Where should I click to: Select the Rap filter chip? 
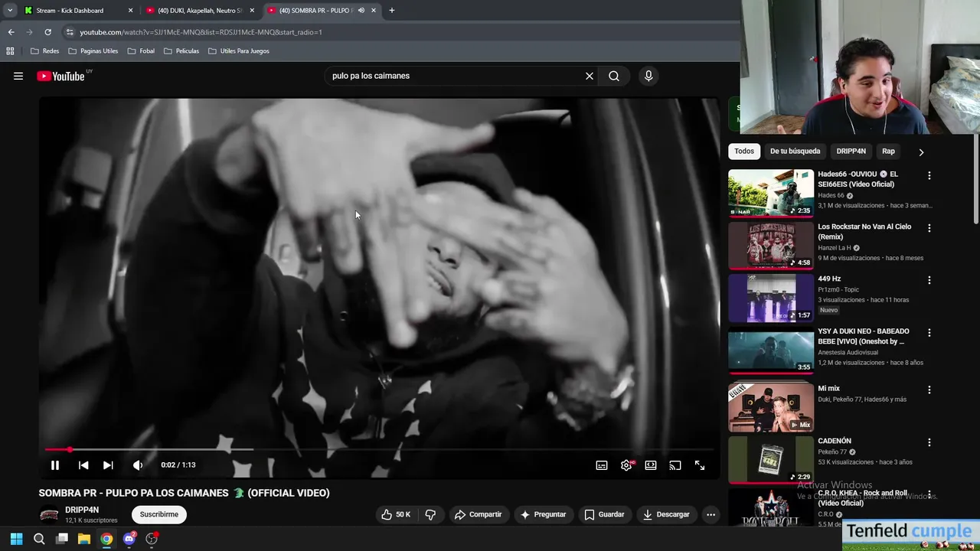[888, 152]
